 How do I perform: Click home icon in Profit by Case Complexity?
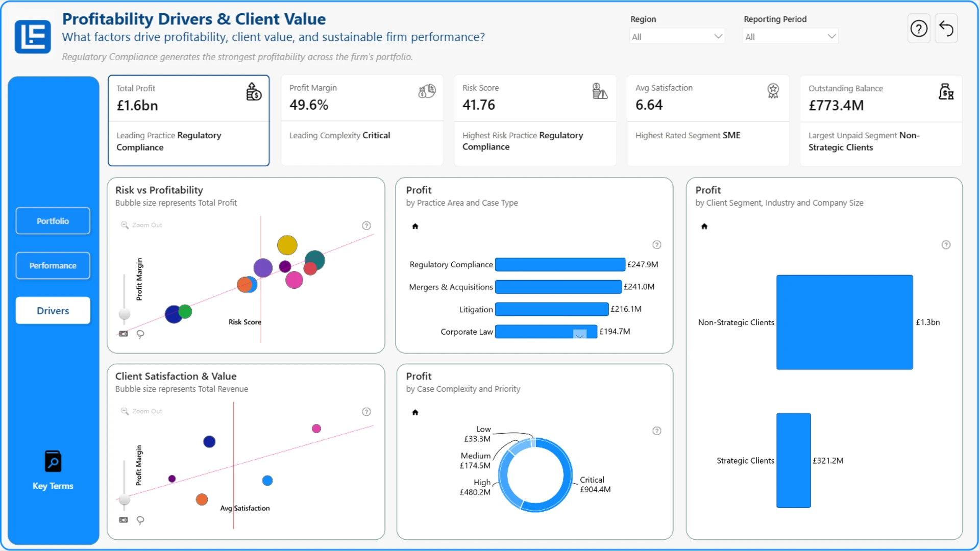[415, 412]
